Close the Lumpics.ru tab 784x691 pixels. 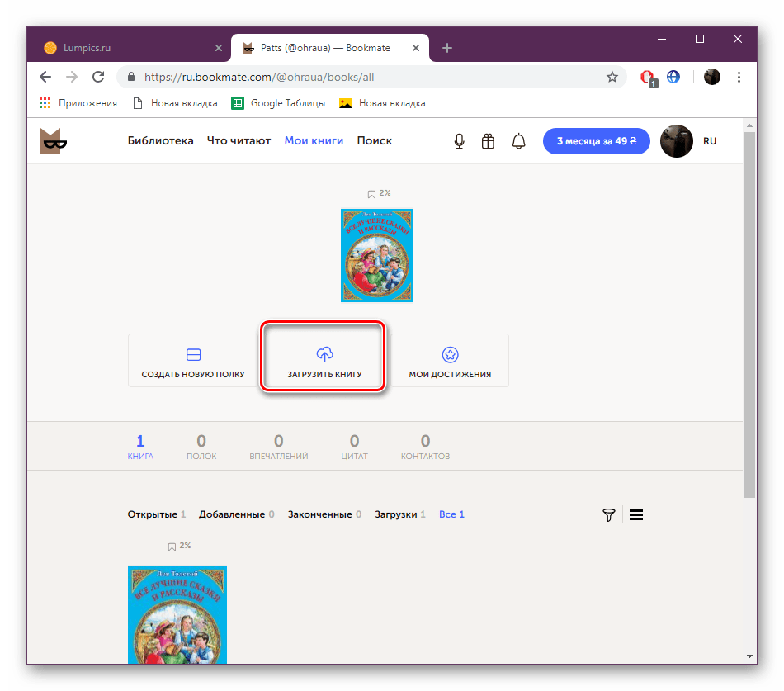(219, 48)
